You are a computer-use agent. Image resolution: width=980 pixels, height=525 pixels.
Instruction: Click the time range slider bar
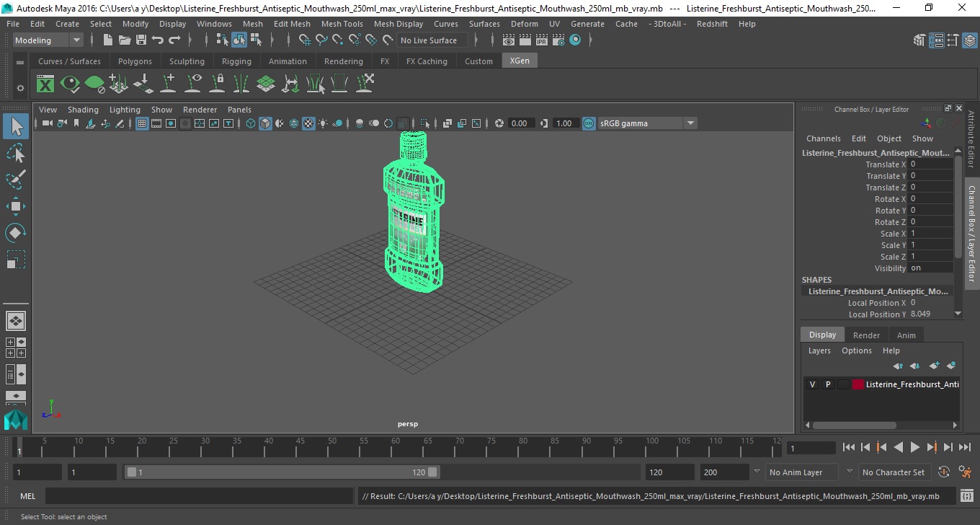point(282,472)
